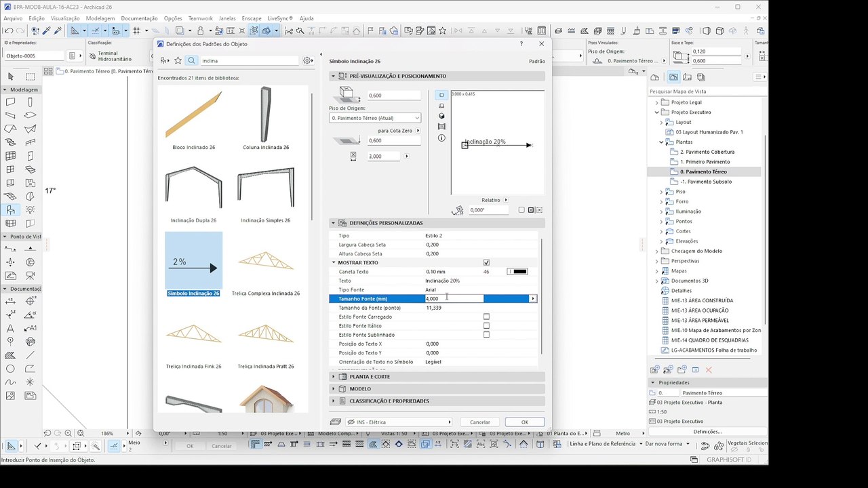Screen dimensions: 868x488
Task: Expand Classificação e Propriedades panel
Action: point(334,401)
